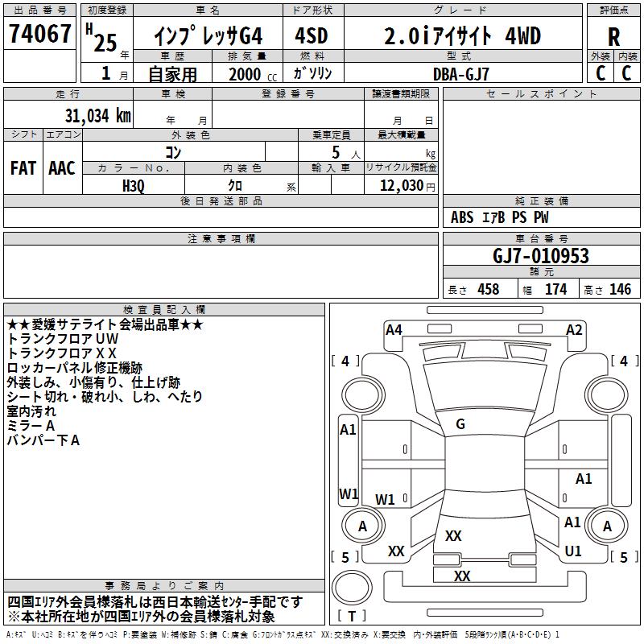This screenshot has width=644, height=644.
Task: Click lot number 74067
Action: tap(39, 33)
